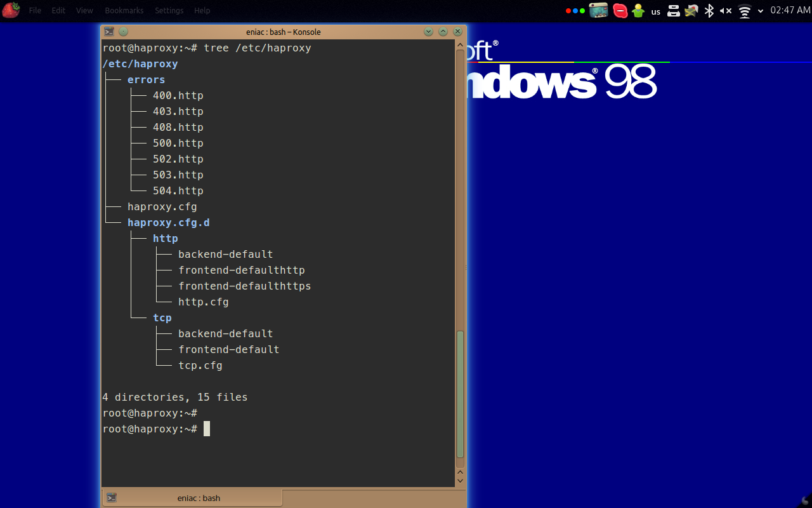Click the round pin button in Konsole title bar
The image size is (812, 508).
click(123, 32)
